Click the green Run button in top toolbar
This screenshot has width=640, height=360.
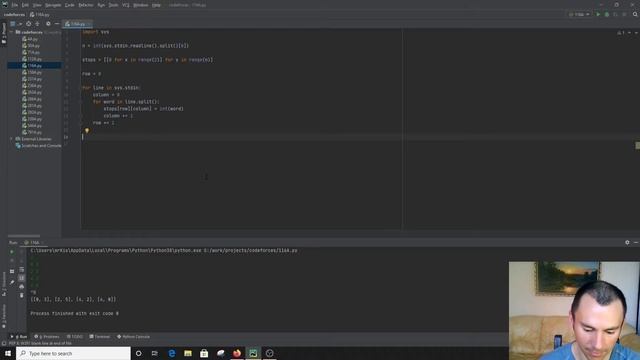(x=598, y=15)
